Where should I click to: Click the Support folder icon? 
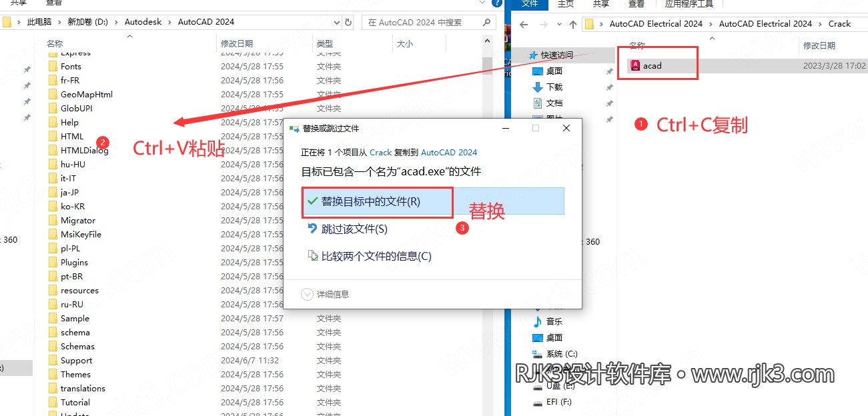53,360
